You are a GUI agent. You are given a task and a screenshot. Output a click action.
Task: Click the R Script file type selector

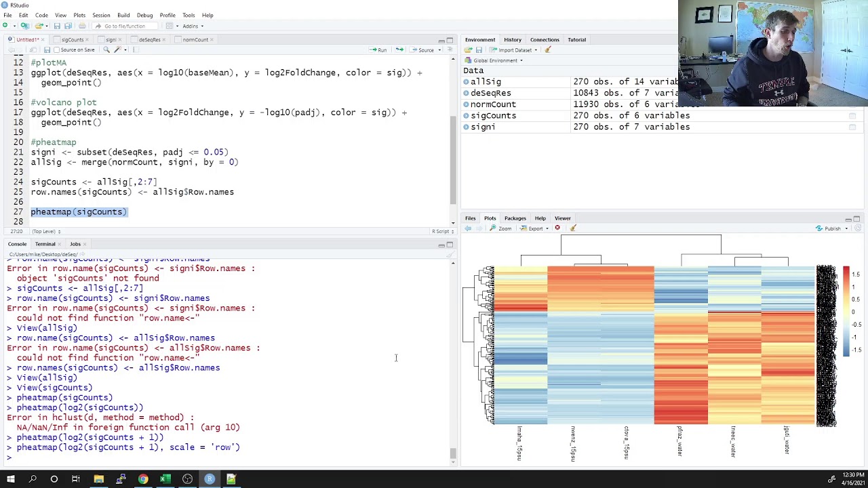[x=441, y=232]
